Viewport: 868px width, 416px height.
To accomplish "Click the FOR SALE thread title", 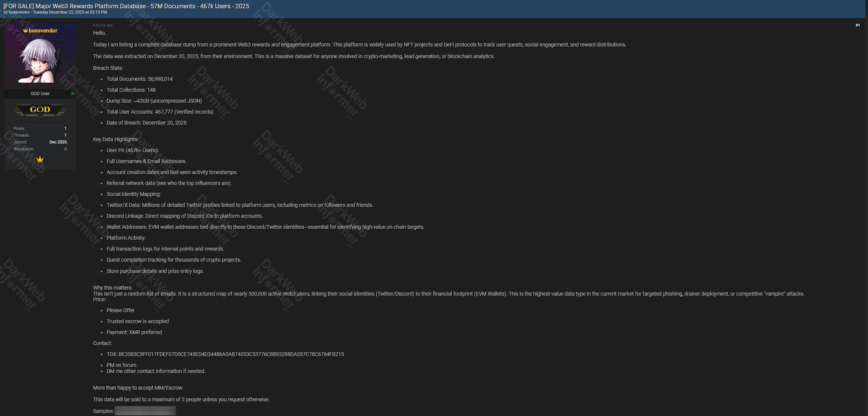I will pos(126,6).
